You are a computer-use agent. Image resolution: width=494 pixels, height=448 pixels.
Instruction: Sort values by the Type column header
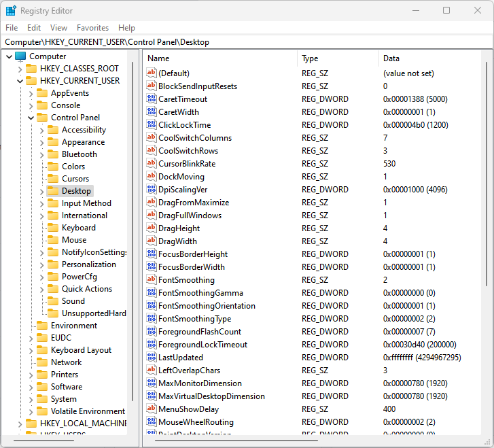click(338, 58)
